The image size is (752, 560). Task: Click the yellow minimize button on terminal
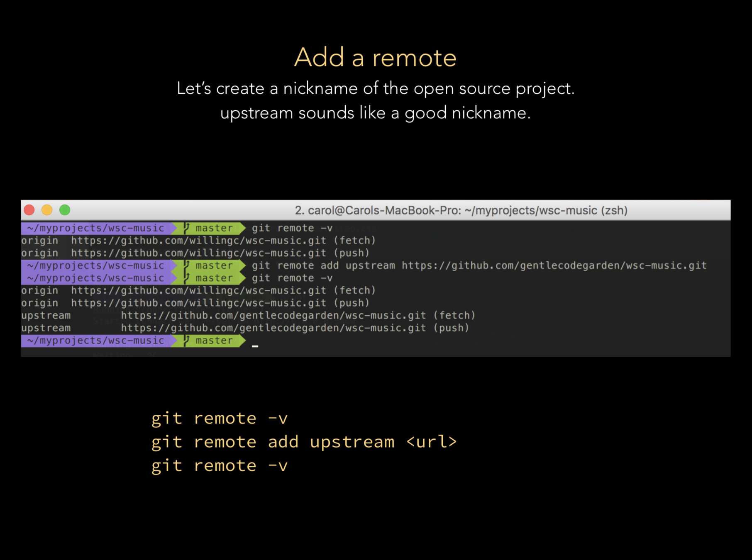coord(47,210)
